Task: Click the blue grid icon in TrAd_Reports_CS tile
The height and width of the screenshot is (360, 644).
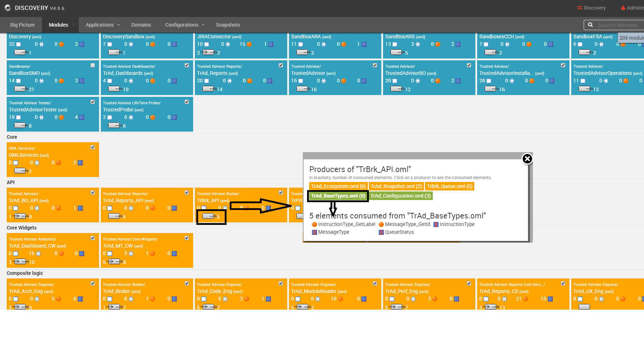Action: click(550, 299)
